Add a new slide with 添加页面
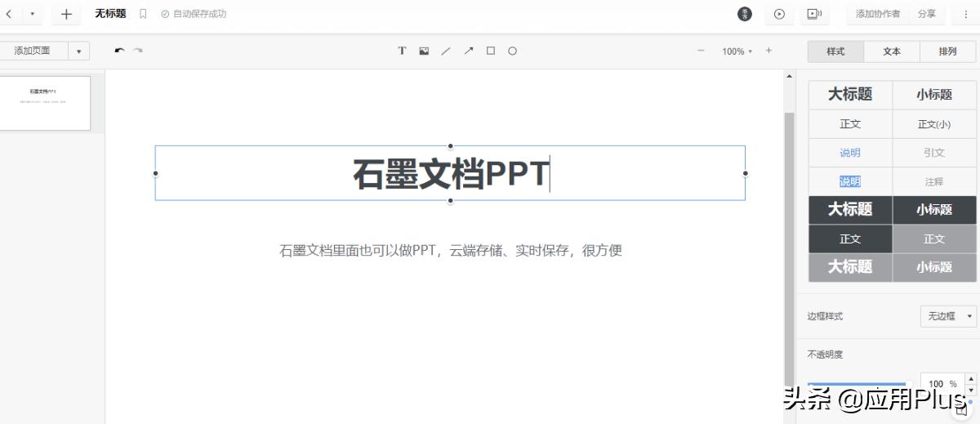 point(32,51)
